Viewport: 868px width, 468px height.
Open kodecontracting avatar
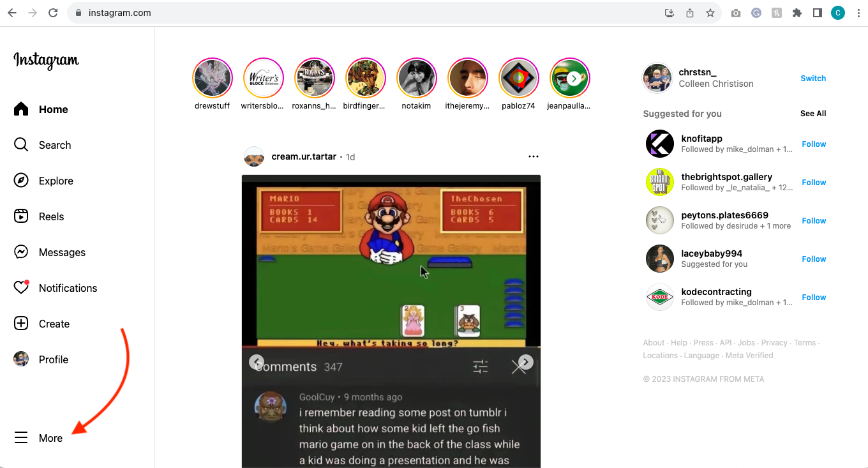(660, 297)
